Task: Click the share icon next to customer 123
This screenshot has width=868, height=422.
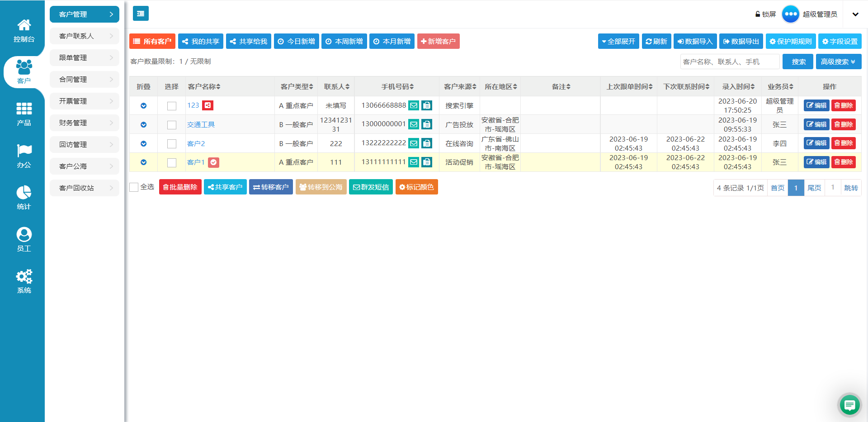Action: coord(208,105)
